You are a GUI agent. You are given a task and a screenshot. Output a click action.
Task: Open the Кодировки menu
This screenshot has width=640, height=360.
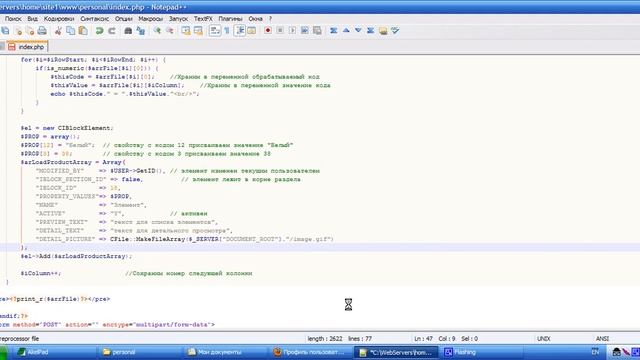tap(59, 19)
